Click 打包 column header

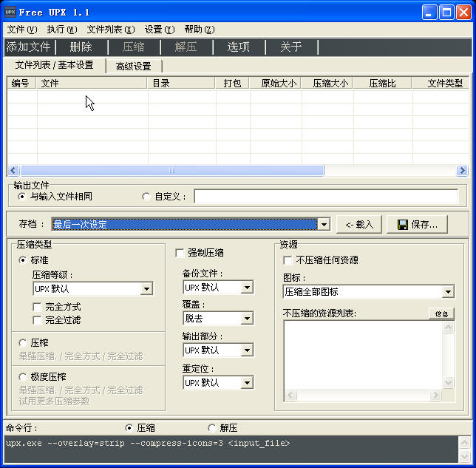coord(233,84)
